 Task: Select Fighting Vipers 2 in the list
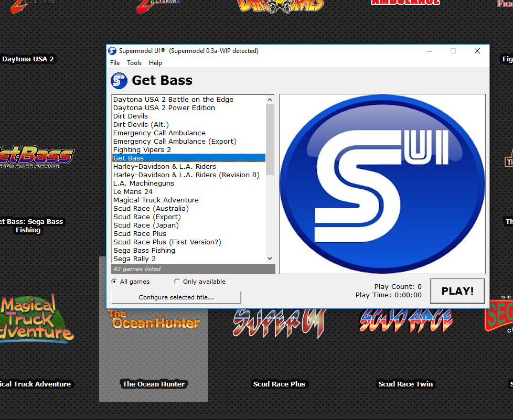tap(189, 150)
